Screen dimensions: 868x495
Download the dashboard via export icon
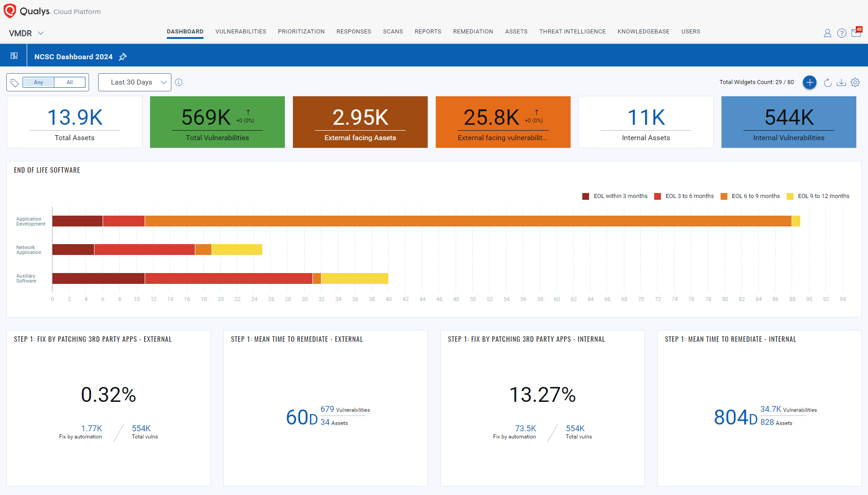point(841,82)
